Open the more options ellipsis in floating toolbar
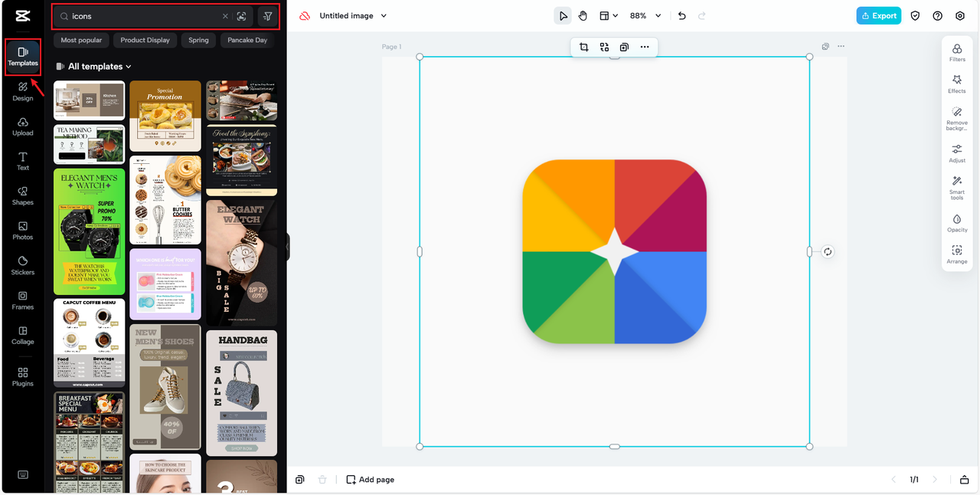Screen dimensions: 980x495 [645, 48]
